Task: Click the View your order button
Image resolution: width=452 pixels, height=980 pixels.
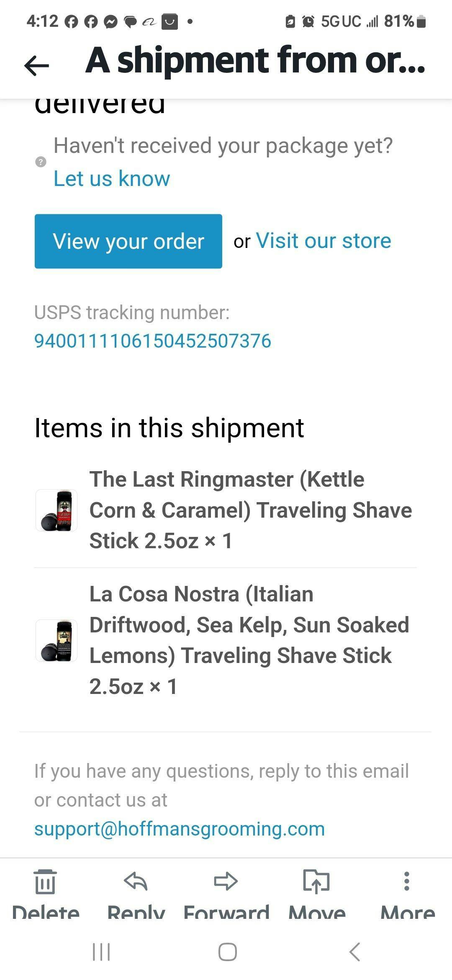Action: [128, 241]
